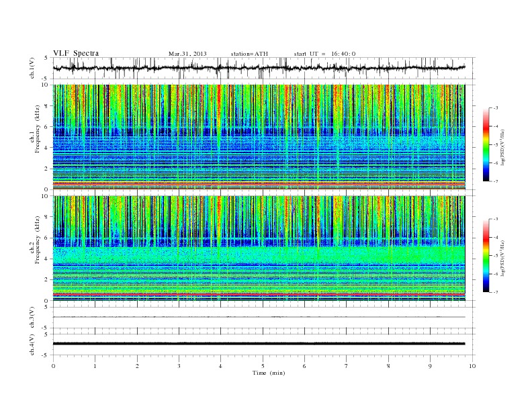The image size is (532, 411).
Task: Select the ch.2 spectrogram color scale bar
Action: click(x=486, y=256)
